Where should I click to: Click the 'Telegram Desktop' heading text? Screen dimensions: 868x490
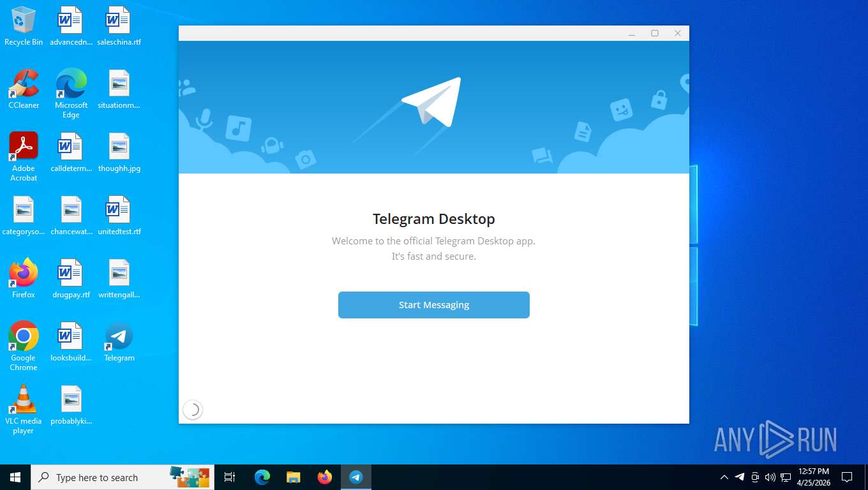click(x=434, y=219)
